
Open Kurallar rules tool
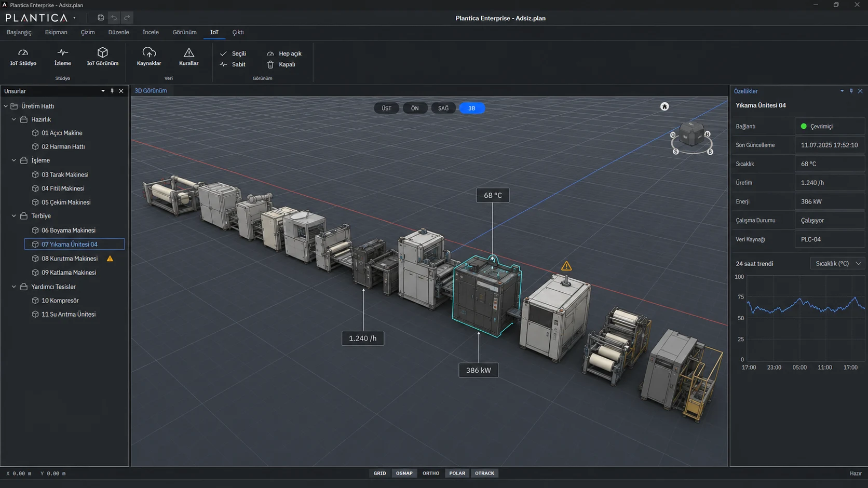189,57
